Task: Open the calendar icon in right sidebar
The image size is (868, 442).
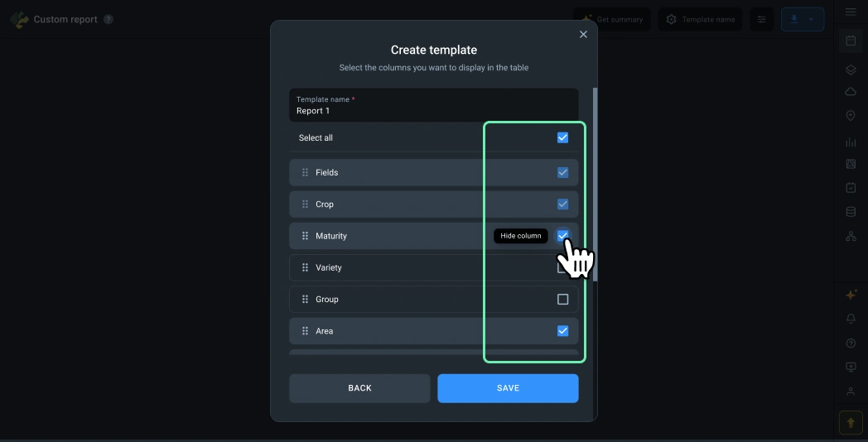Action: pos(851,41)
